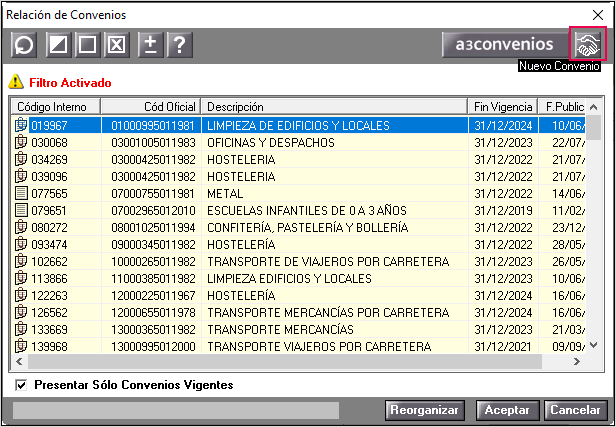Viewport: 616px width, 427px height.
Task: Click official code 12000225011967
Action: [153, 295]
